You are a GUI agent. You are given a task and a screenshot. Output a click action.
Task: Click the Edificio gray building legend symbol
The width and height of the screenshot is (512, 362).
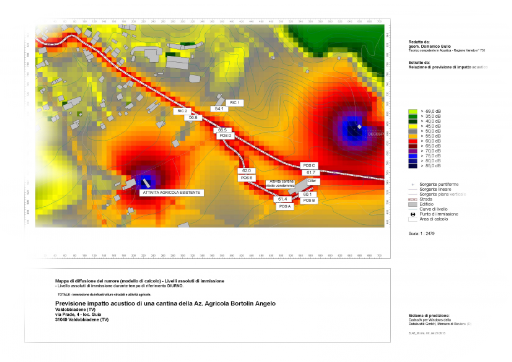(413, 204)
